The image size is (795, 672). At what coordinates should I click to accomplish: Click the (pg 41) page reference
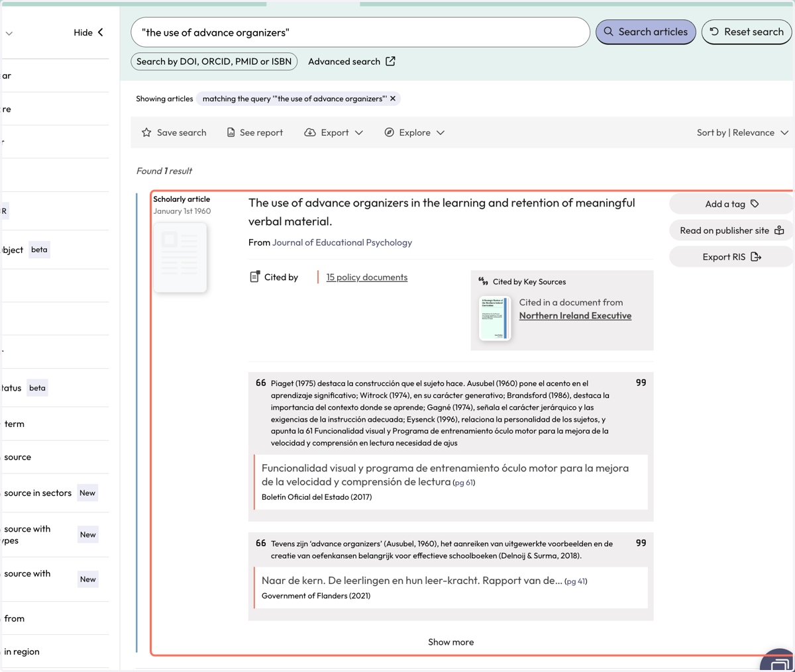(576, 581)
